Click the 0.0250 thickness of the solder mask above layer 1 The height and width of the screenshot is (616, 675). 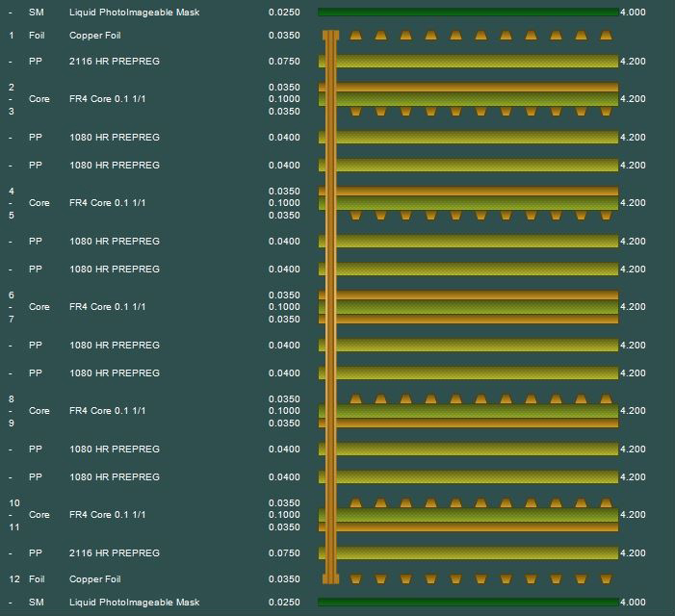tap(284, 13)
